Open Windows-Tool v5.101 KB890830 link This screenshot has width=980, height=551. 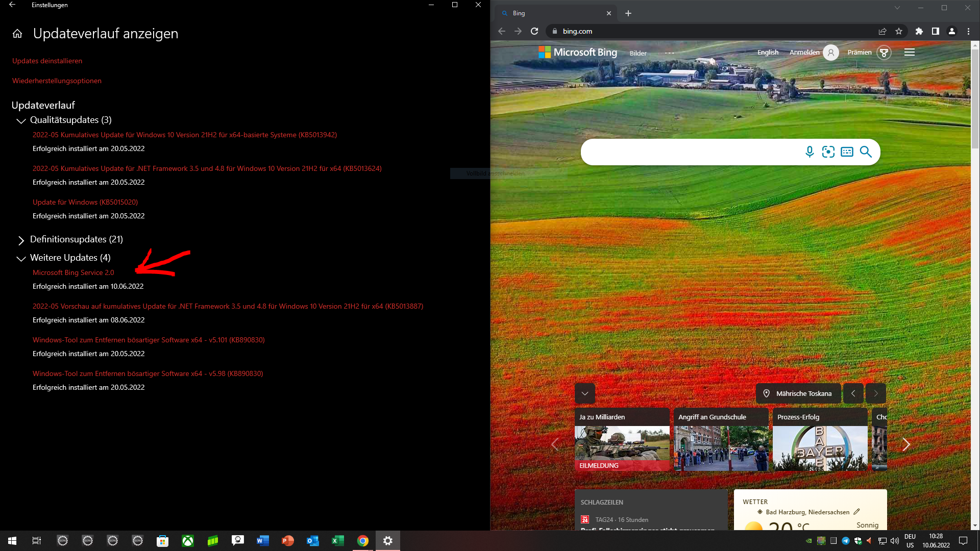[x=149, y=340]
